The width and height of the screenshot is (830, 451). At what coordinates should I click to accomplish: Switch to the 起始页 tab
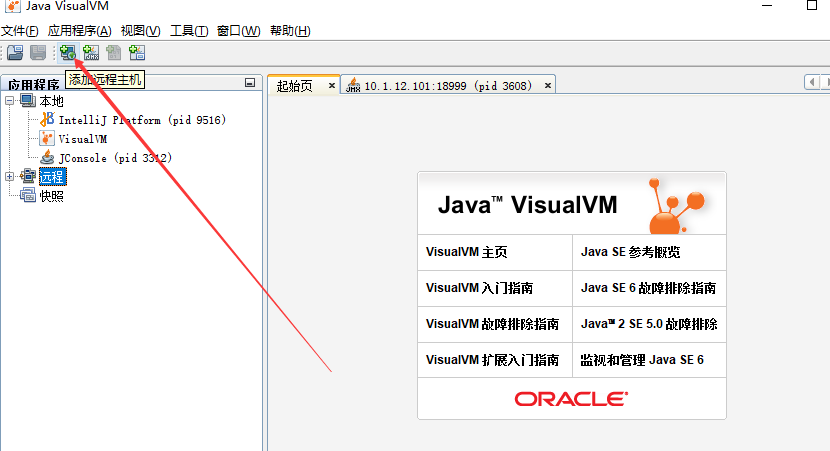[x=295, y=86]
